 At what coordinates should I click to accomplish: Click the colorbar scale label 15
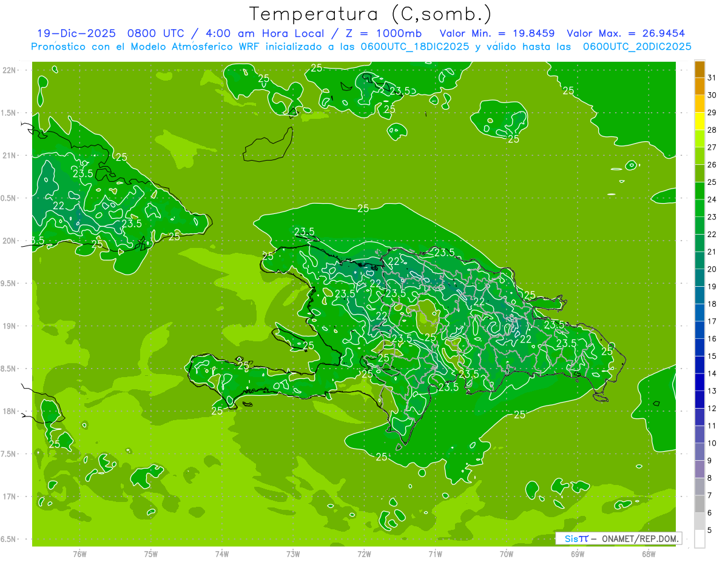coord(712,356)
